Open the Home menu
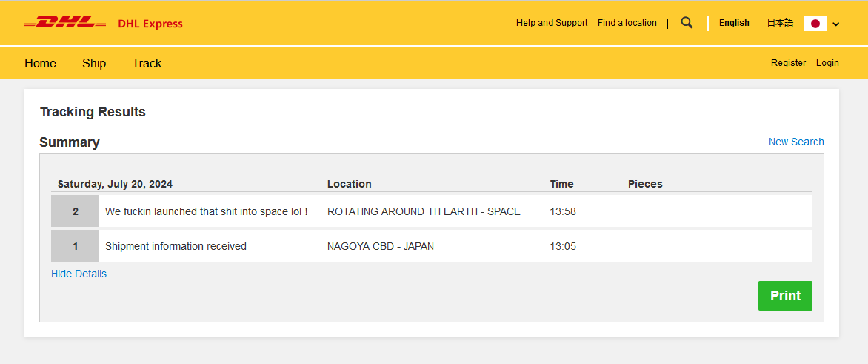Screen dimensions: 868x364 click(40, 63)
